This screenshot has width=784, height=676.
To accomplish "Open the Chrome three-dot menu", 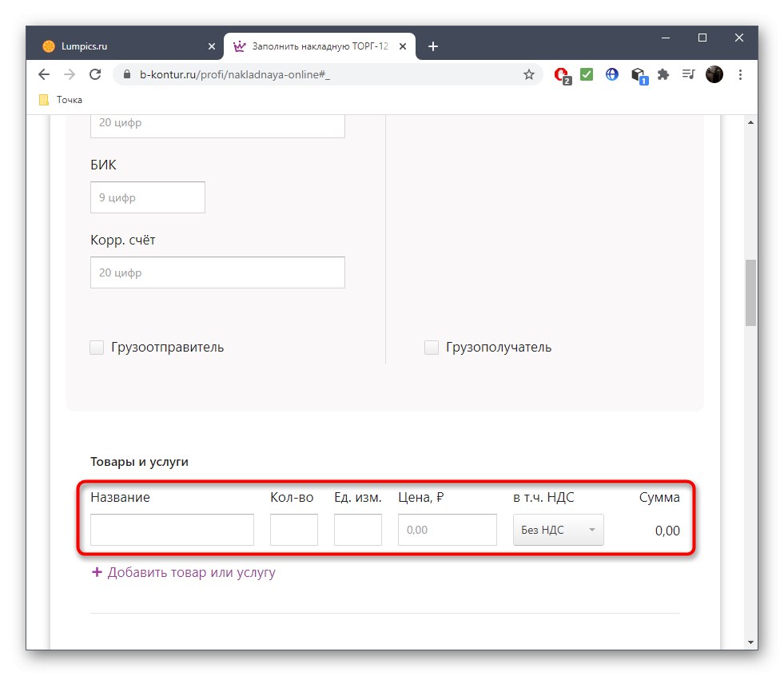I will point(740,74).
